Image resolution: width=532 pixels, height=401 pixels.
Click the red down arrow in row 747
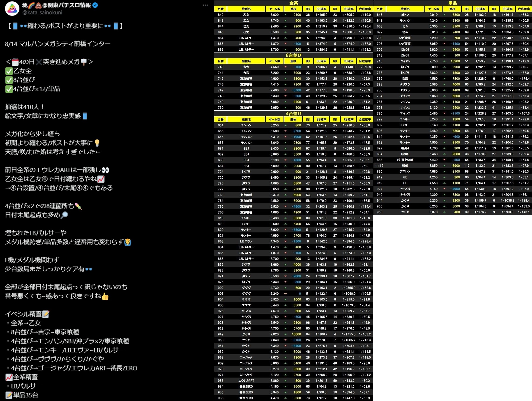pos(285,90)
